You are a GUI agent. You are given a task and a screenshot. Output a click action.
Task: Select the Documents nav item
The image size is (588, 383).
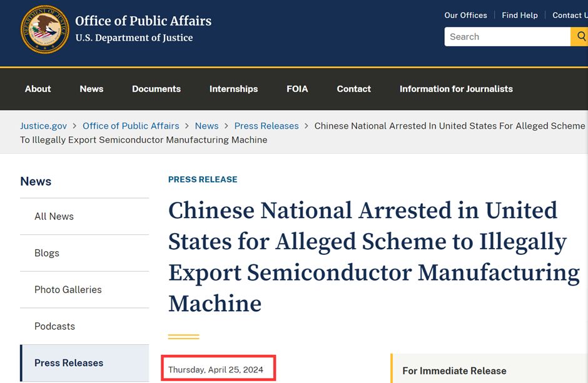pos(156,89)
